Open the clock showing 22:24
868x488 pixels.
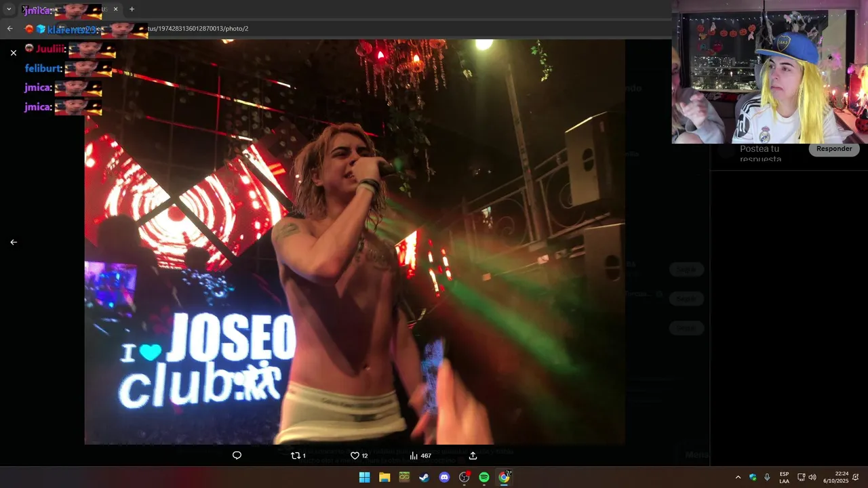(835, 477)
